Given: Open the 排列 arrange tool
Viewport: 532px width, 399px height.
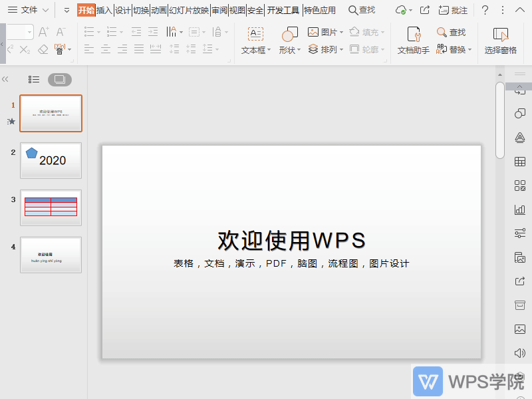Looking at the screenshot, I should point(326,50).
